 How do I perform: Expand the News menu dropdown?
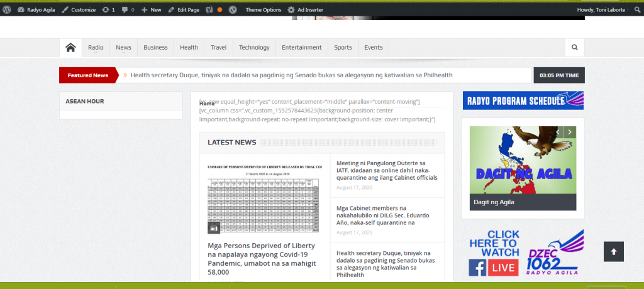123,48
